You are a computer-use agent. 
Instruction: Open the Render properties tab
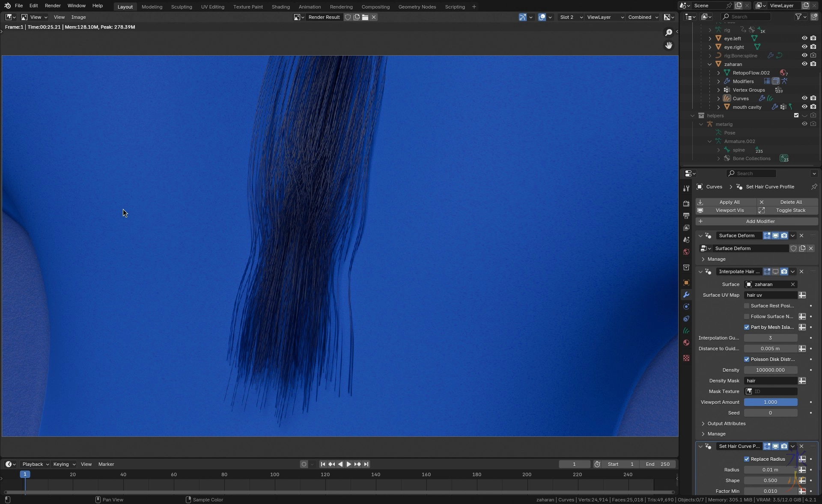click(686, 204)
